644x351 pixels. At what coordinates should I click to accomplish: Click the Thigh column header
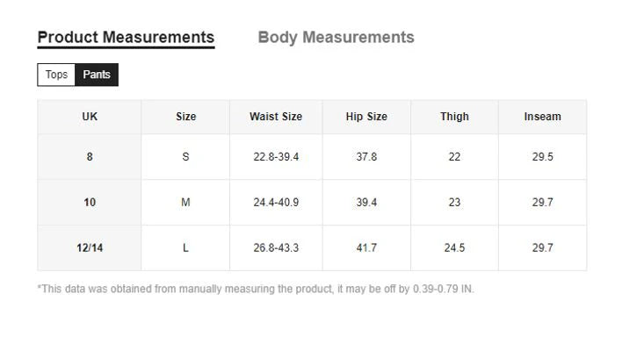tap(454, 117)
